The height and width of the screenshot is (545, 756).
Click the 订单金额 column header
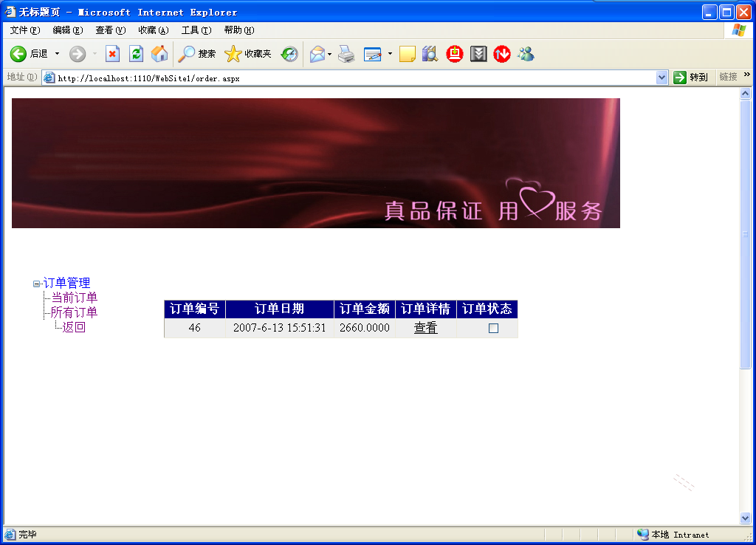coord(365,309)
